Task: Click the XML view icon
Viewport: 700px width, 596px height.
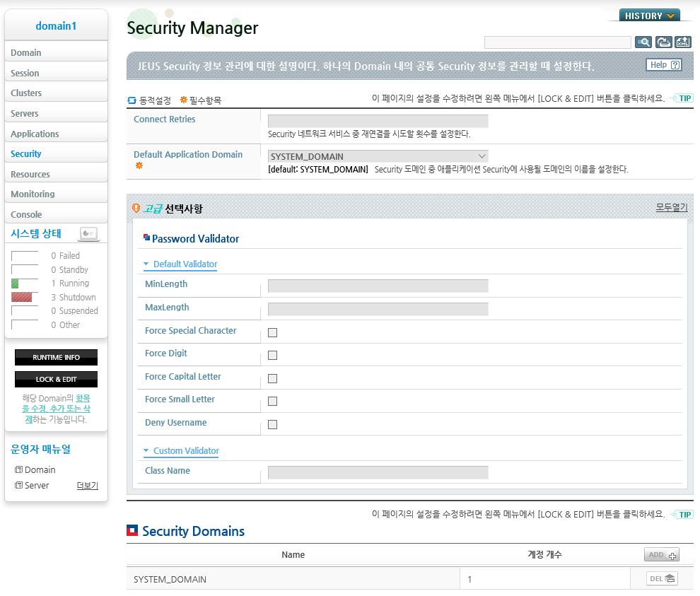Action: (683, 42)
